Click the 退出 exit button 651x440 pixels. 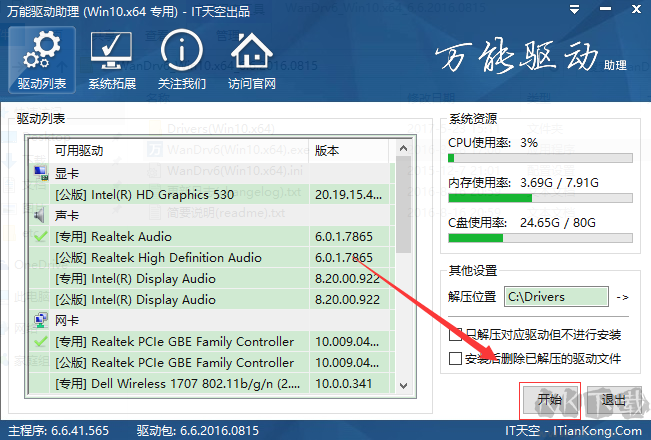(614, 400)
